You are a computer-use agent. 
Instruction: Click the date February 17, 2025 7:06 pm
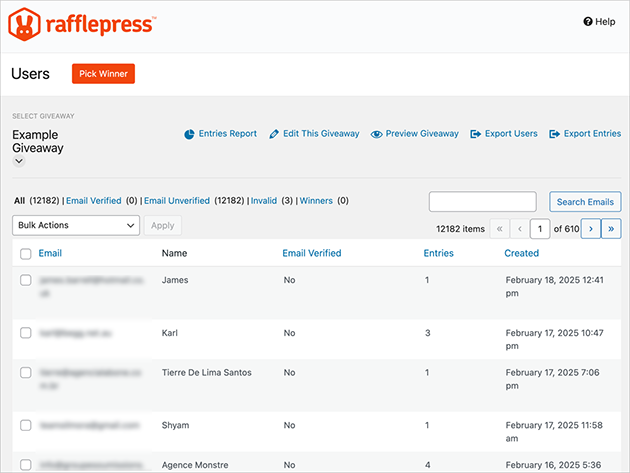[x=552, y=379]
